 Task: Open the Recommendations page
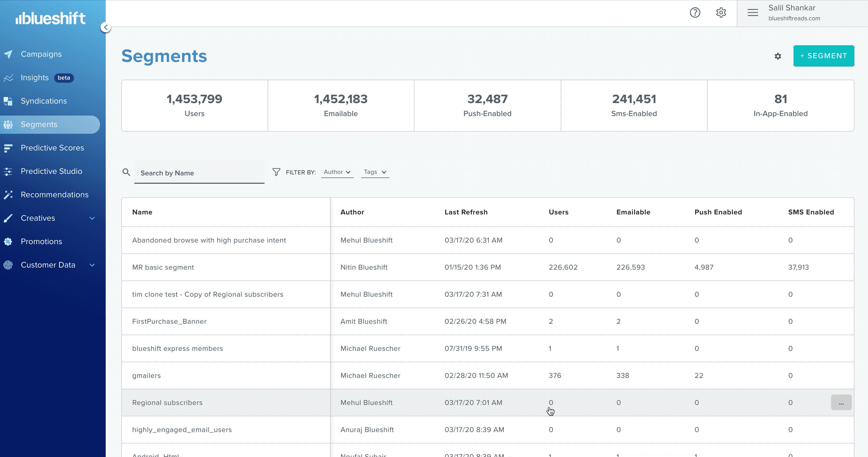click(x=55, y=195)
